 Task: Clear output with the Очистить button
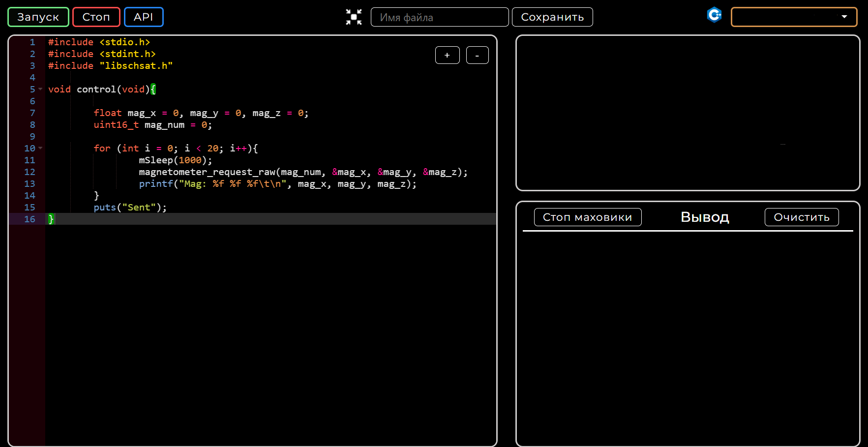(801, 217)
